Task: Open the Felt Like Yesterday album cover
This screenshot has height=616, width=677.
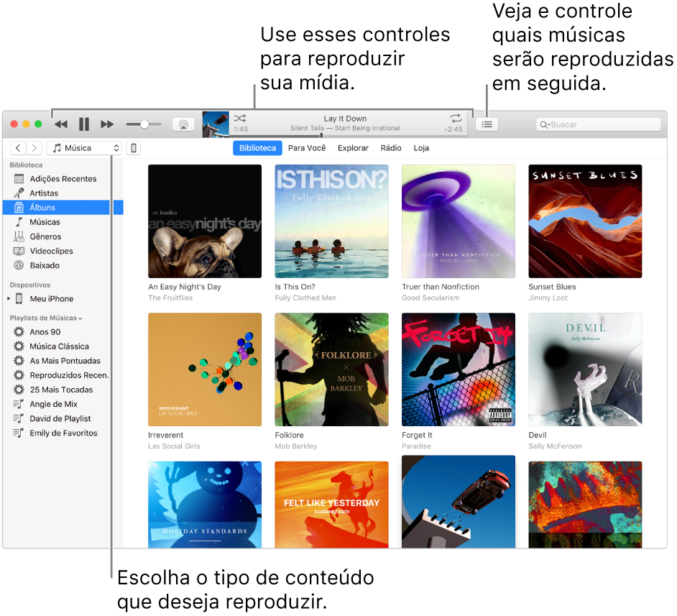Action: pos(331,505)
